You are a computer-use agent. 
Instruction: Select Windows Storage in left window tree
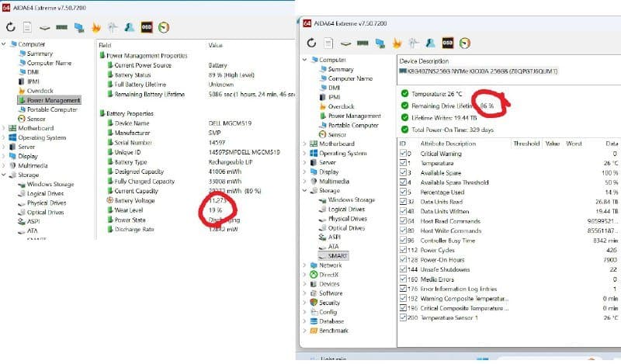[46, 184]
